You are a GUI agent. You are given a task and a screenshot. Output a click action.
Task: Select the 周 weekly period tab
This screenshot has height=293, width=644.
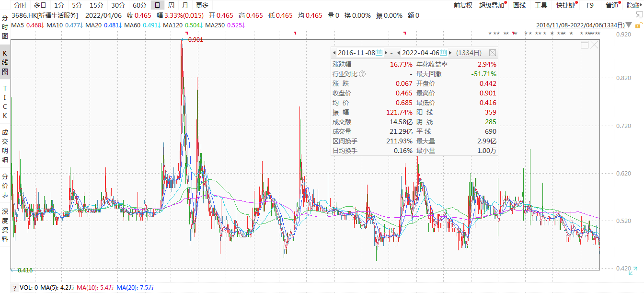[171, 5]
